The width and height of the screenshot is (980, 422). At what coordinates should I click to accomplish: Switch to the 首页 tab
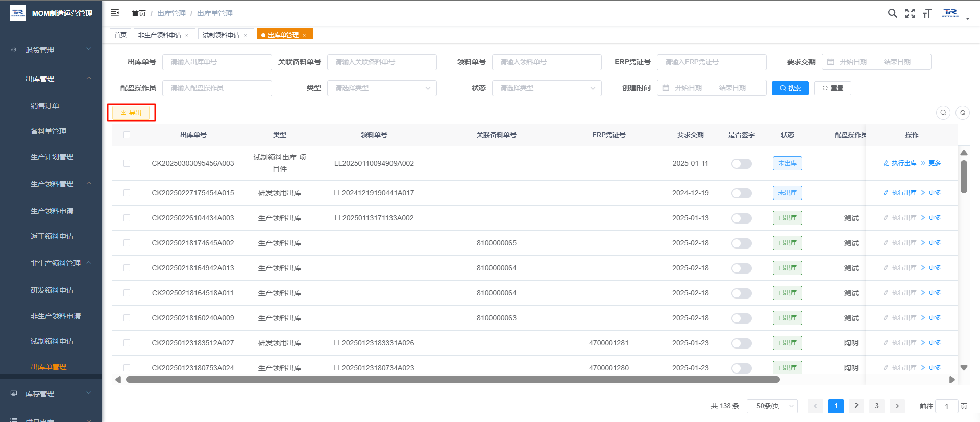120,35
